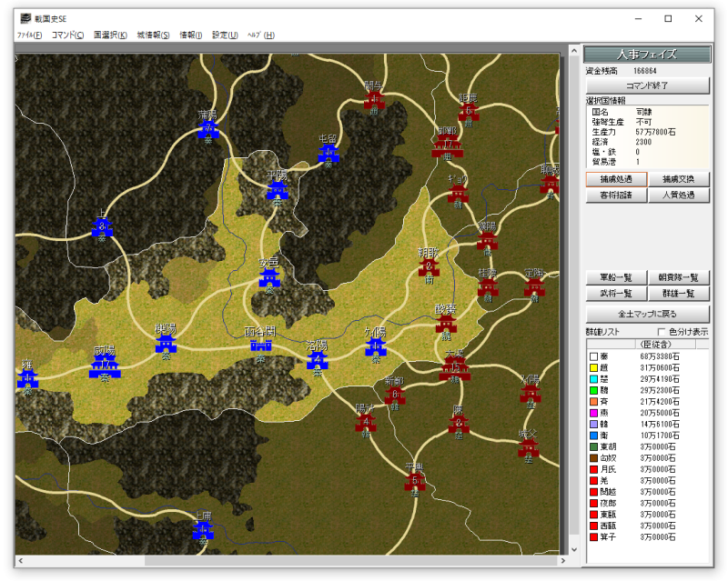This screenshot has width=728, height=581.
Task: Open the 武将一覧 list
Action: (x=616, y=294)
